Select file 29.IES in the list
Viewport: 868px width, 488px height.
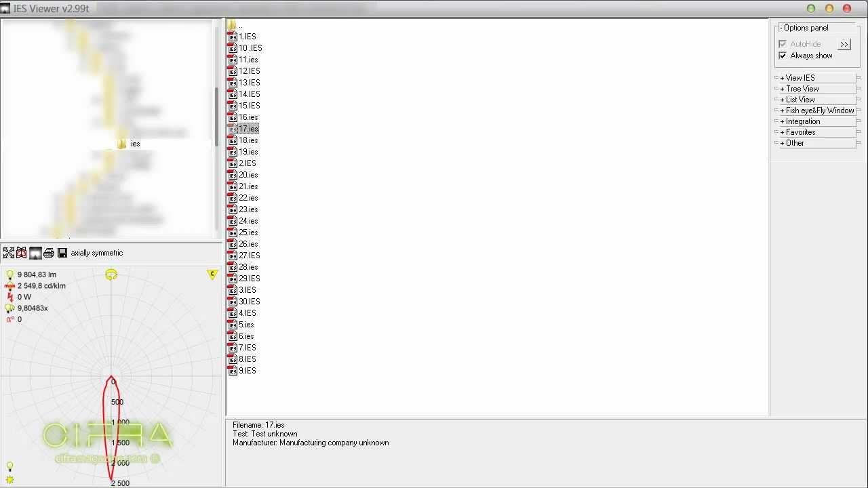click(x=244, y=279)
